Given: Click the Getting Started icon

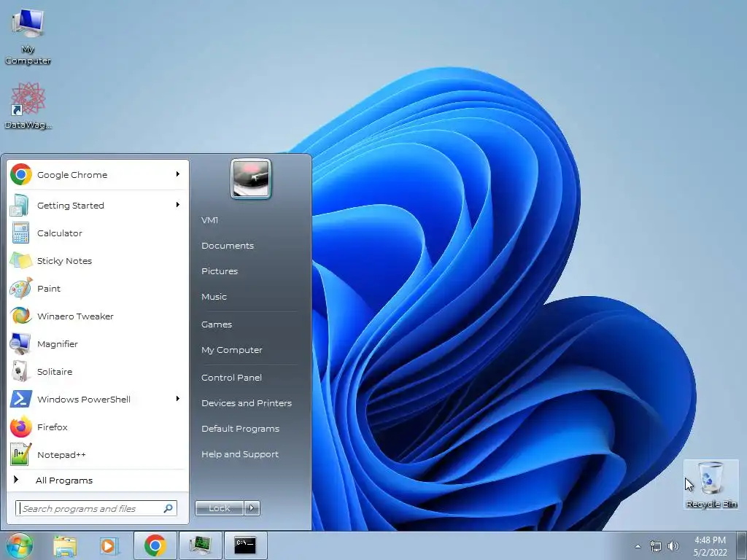Looking at the screenshot, I should 20,205.
